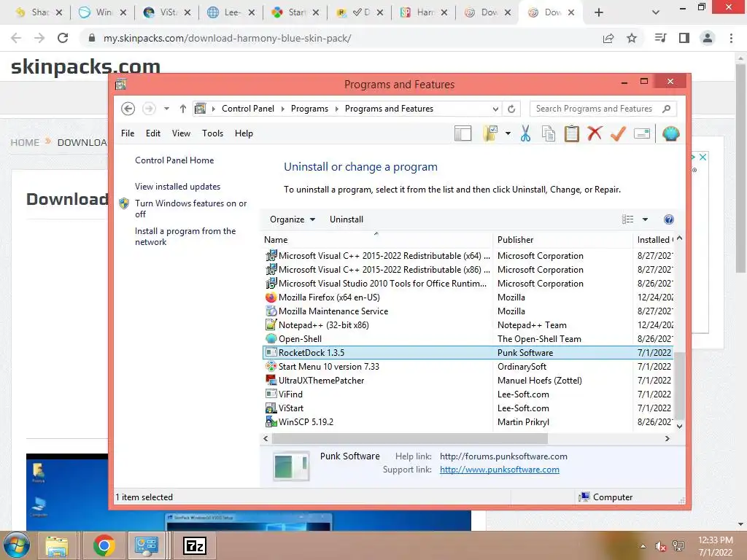The height and width of the screenshot is (560, 747).
Task: Click the red X Delete icon
Action: pos(595,133)
